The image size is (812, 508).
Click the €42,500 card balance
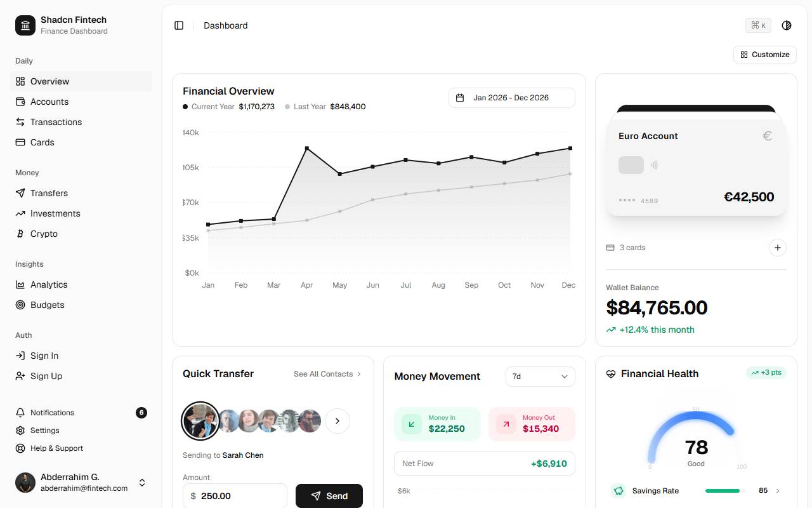749,197
